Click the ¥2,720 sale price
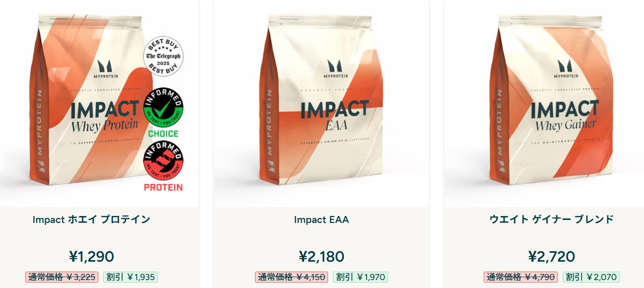This screenshot has height=288, width=644. [551, 257]
